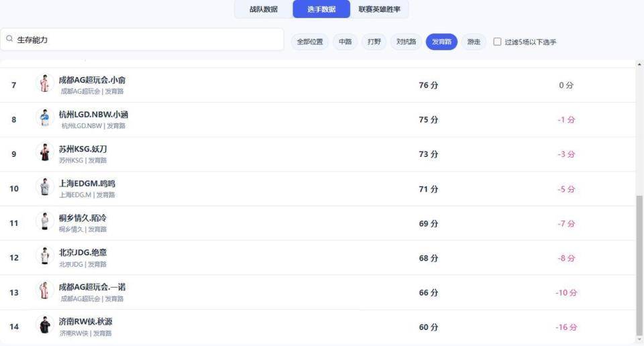Screen dimensions: 644x346
Task: Open player name link 济南RW侠.秋源
Action: tap(86, 321)
